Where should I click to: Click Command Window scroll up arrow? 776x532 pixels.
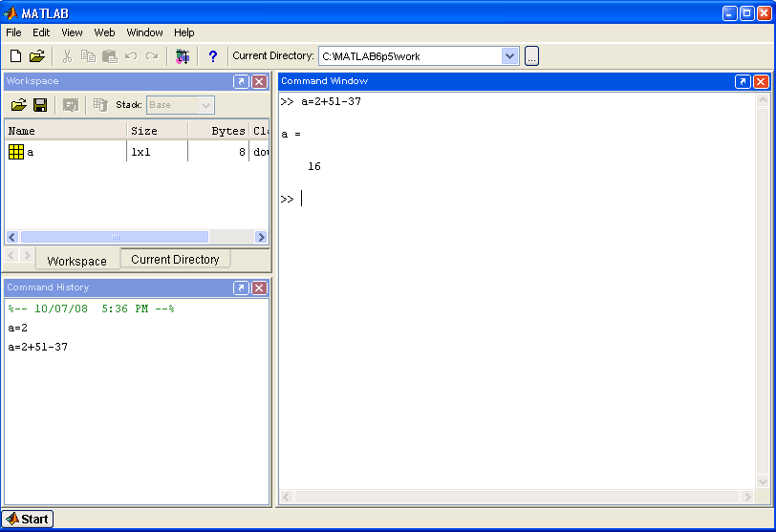pyautogui.click(x=763, y=100)
